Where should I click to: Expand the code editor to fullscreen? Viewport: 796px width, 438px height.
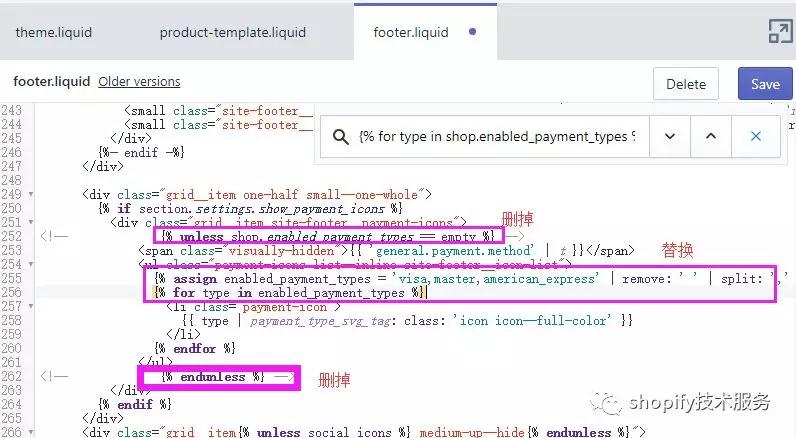tap(780, 31)
